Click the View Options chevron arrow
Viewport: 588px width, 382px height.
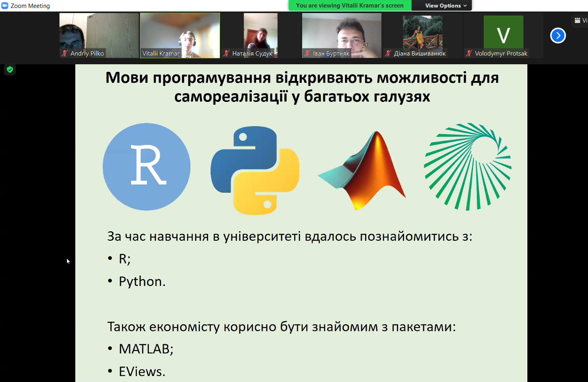(465, 6)
